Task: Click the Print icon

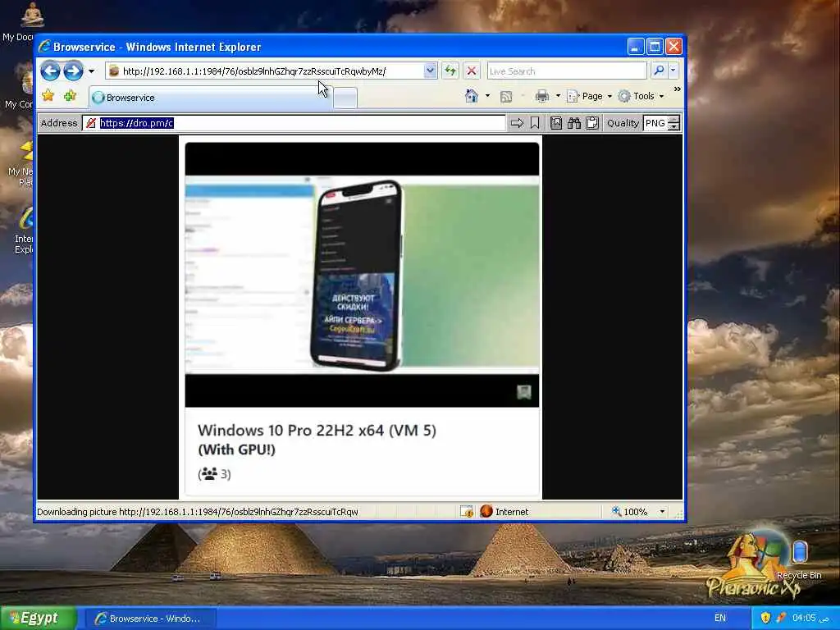Action: tap(542, 97)
